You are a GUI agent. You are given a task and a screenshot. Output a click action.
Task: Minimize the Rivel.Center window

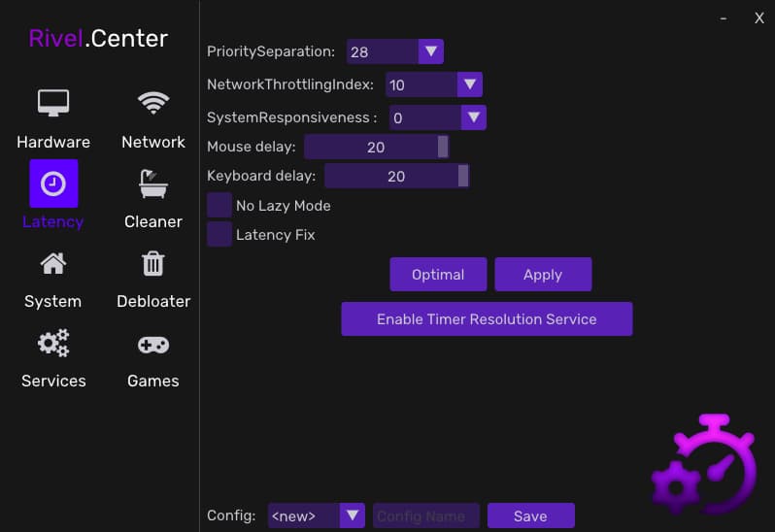point(724,18)
